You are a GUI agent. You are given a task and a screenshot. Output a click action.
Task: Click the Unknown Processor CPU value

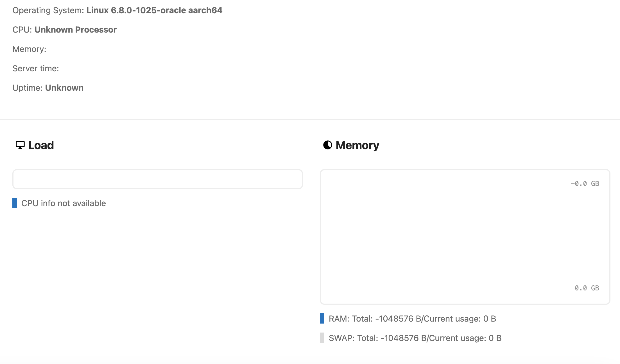pyautogui.click(x=76, y=30)
